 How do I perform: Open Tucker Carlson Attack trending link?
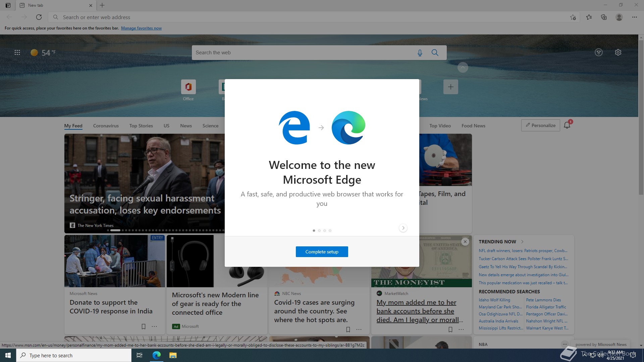click(523, 259)
